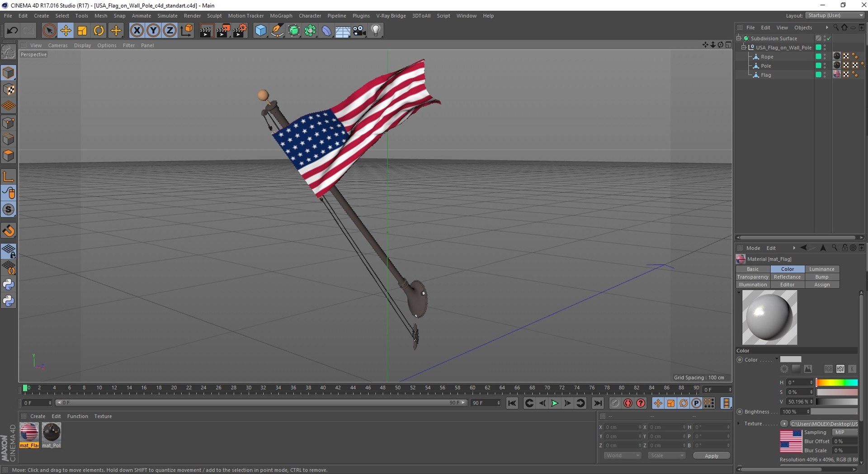
Task: Open material manager Texture menu
Action: click(x=103, y=416)
